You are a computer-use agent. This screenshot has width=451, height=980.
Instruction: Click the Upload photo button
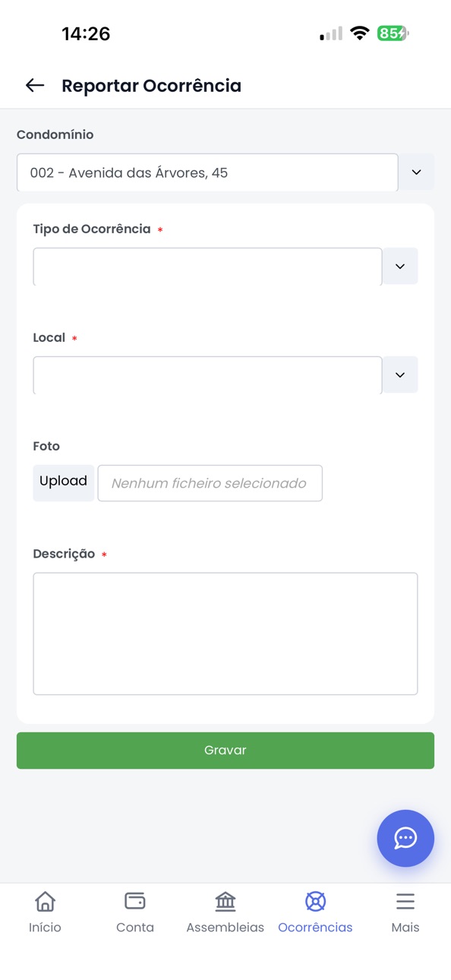pos(64,482)
